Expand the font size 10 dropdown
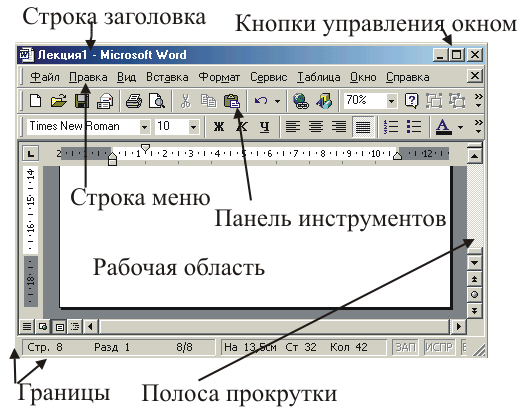The height and width of the screenshot is (409, 524). pos(193,127)
